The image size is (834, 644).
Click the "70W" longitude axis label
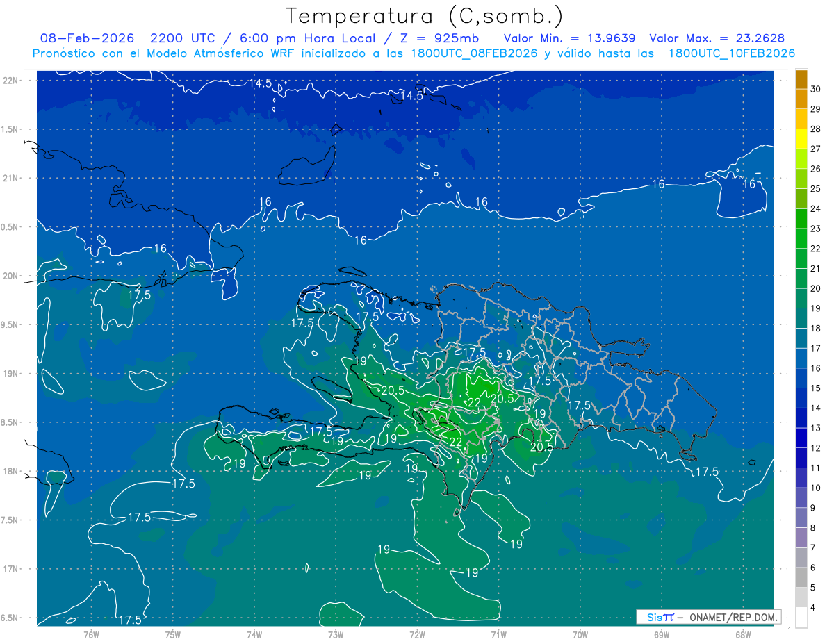[x=580, y=635]
